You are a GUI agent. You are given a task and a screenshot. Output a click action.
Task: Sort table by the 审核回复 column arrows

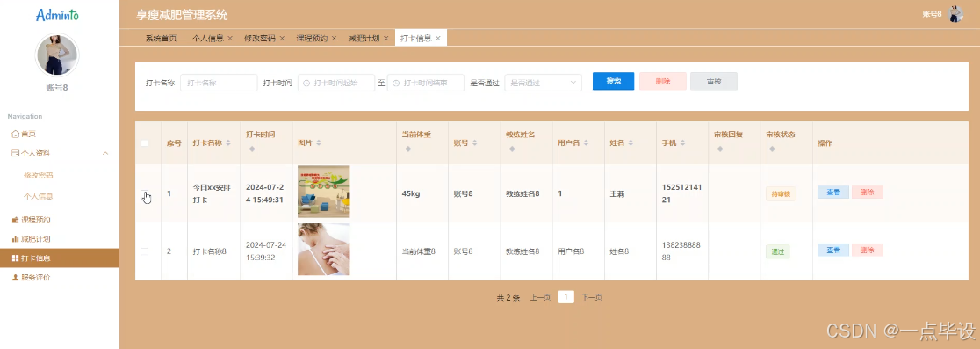coord(719,149)
